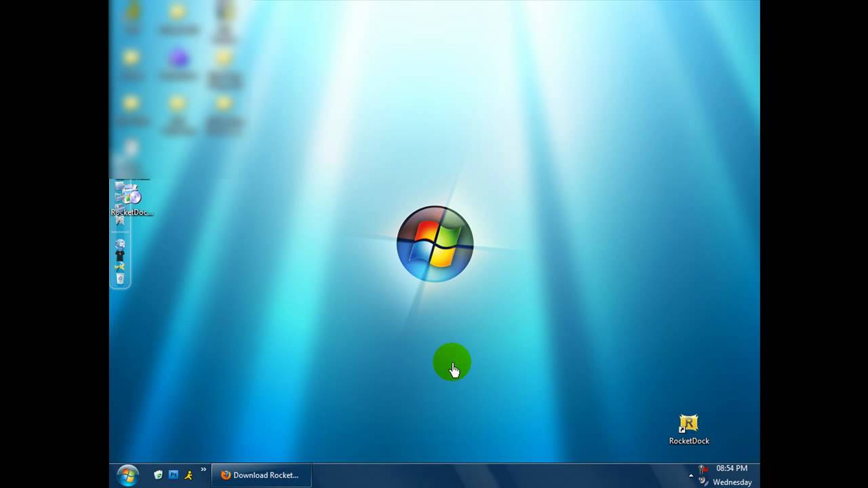Click the black t-shirt icon in the side dock

coord(120,256)
